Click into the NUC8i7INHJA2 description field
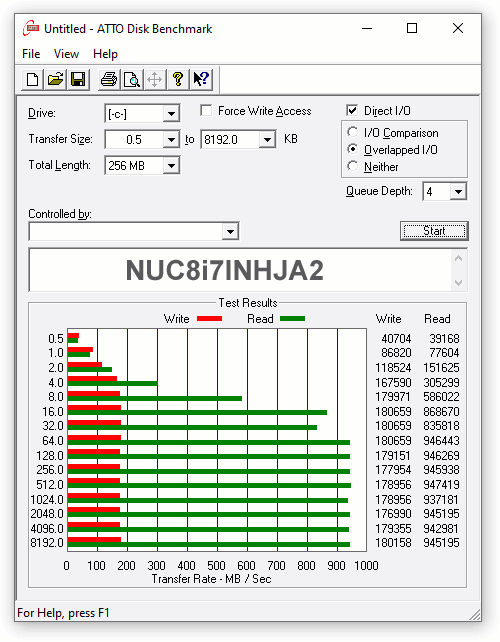500x642 pixels. coord(241,270)
